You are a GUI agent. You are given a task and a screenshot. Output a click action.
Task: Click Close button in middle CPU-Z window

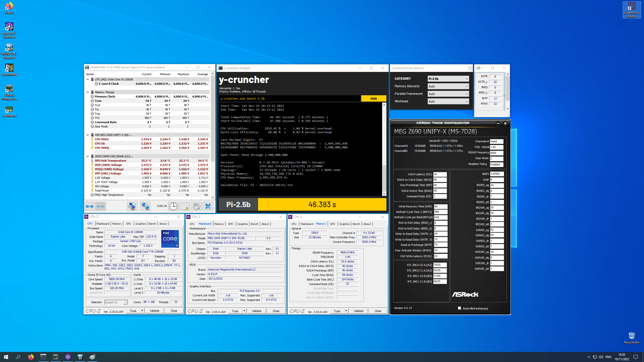click(276, 311)
